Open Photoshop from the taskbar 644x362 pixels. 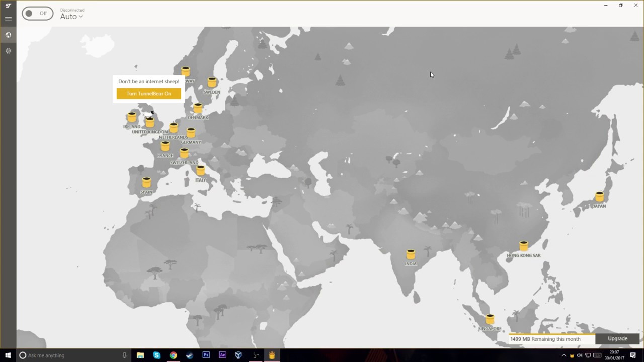click(x=206, y=355)
